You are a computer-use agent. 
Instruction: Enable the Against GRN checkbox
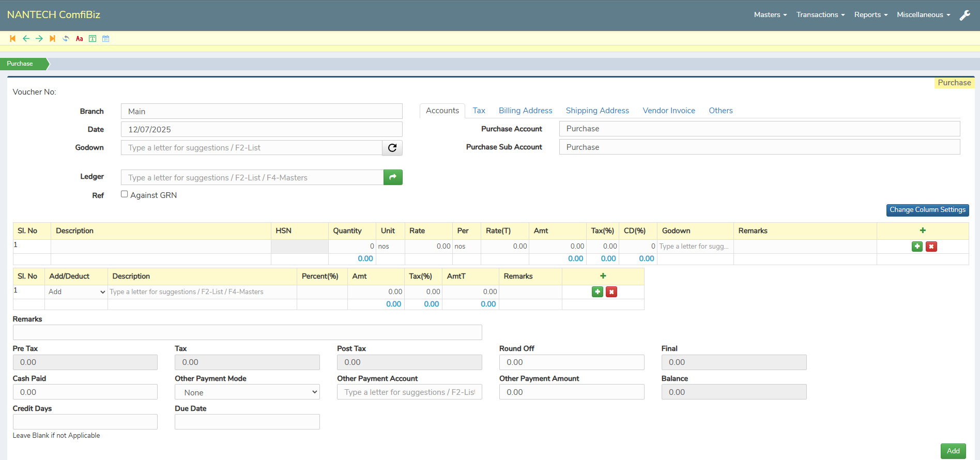(x=125, y=194)
